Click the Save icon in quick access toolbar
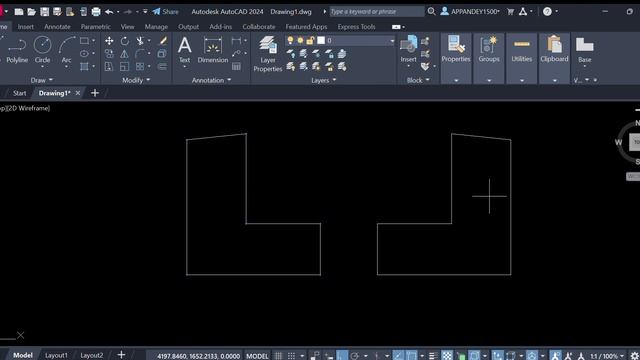 point(44,12)
